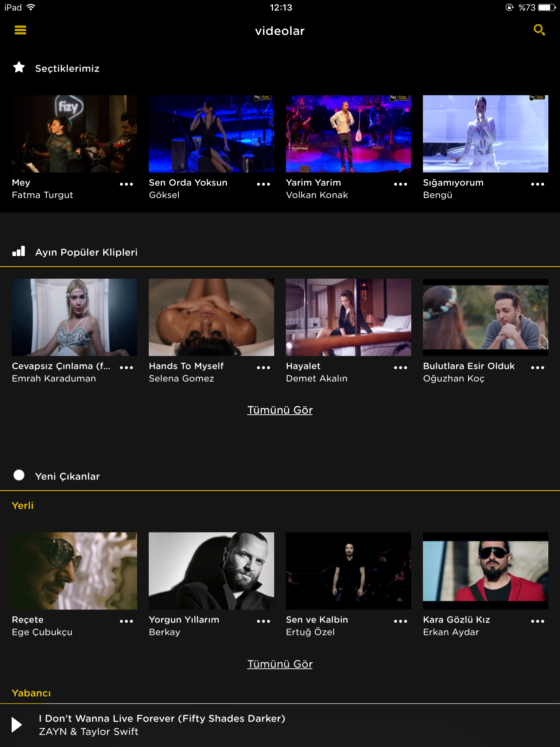Open the Mey video thumbnail

[74, 134]
